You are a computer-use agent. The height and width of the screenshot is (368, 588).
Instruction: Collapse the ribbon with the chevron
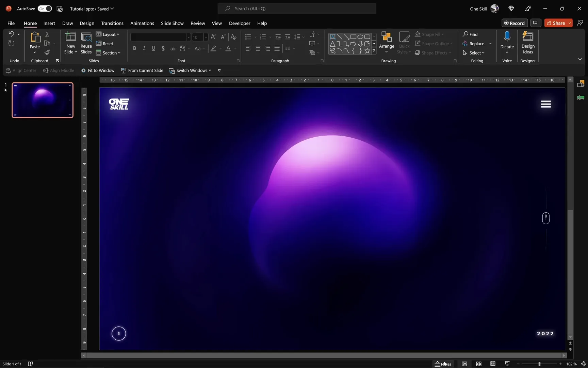click(x=580, y=59)
